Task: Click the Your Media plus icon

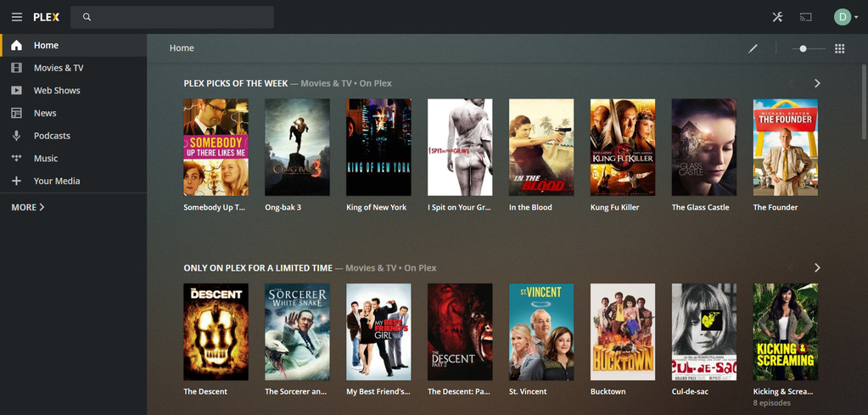Action: coord(17,181)
